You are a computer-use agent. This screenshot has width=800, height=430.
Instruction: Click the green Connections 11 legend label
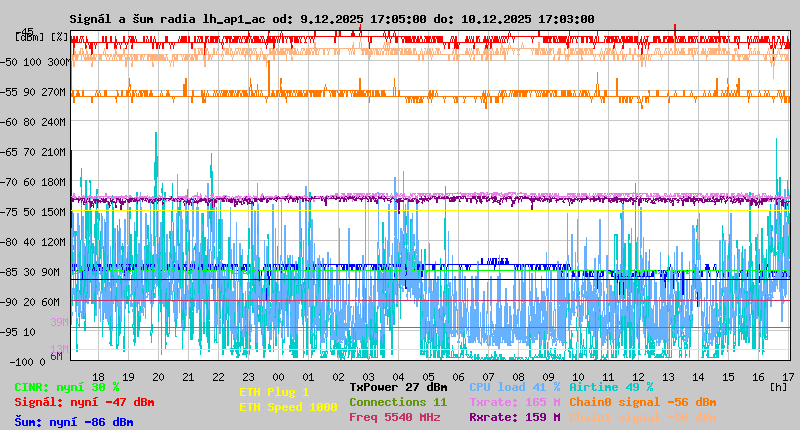[x=398, y=402]
